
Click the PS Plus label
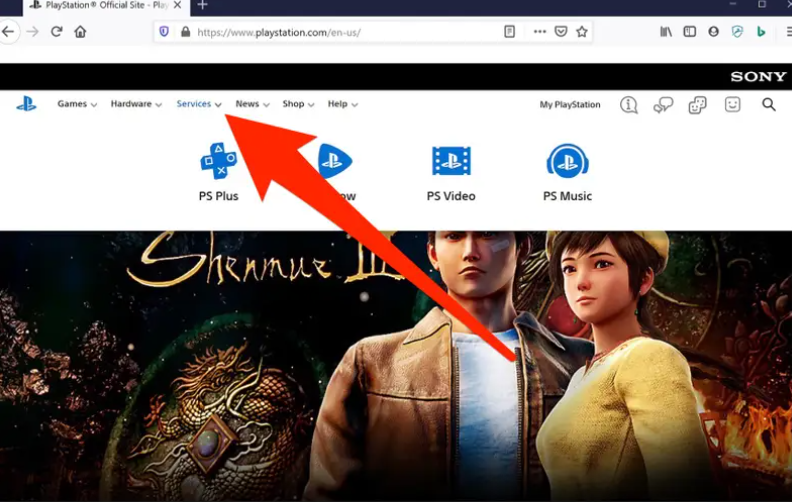(x=218, y=196)
